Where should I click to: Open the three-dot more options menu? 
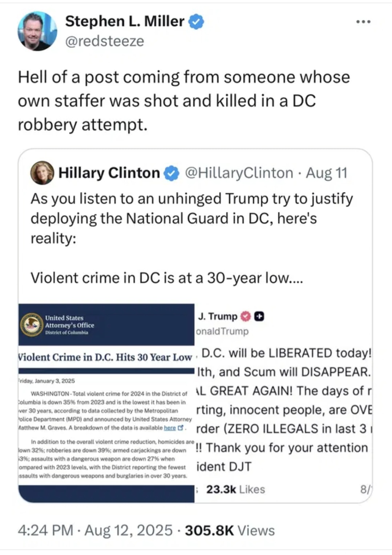coord(363,22)
